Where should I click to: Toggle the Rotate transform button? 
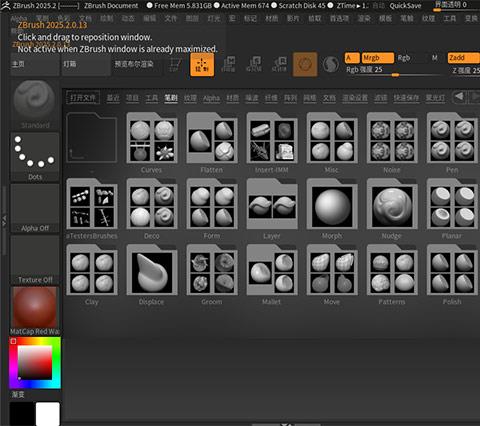pos(279,65)
